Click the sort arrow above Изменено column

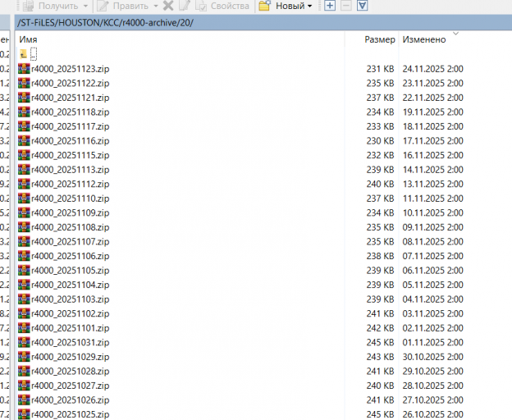coord(456,34)
